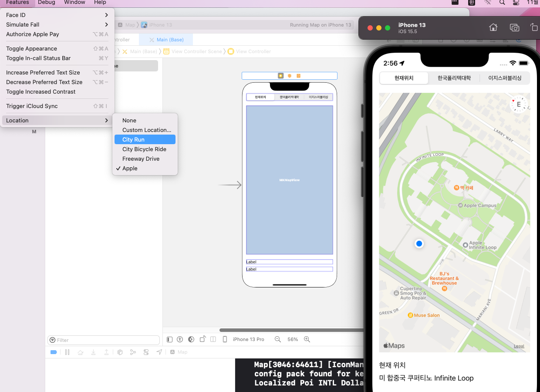
Task: Open the debug view hierarchy icon
Action: [120, 352]
